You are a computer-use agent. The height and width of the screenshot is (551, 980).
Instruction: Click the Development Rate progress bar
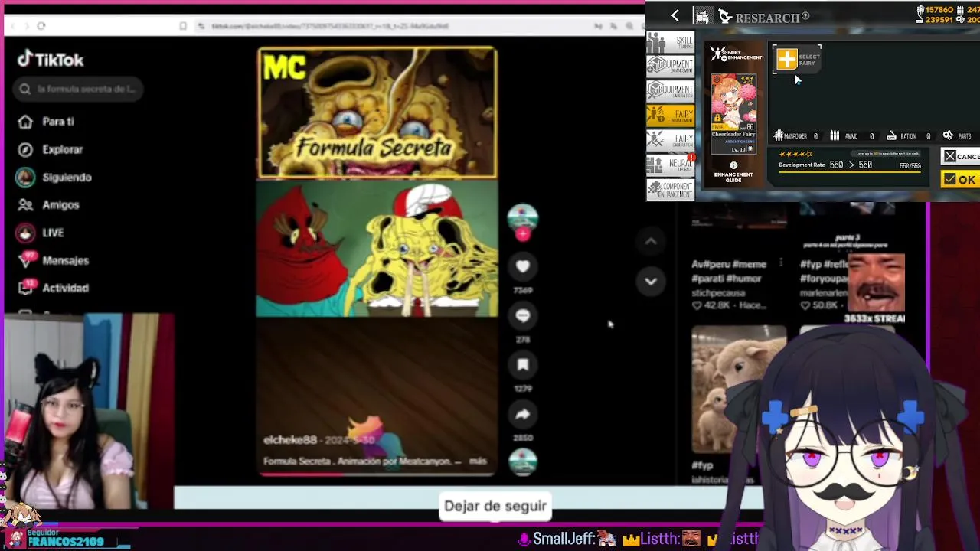tap(850, 173)
